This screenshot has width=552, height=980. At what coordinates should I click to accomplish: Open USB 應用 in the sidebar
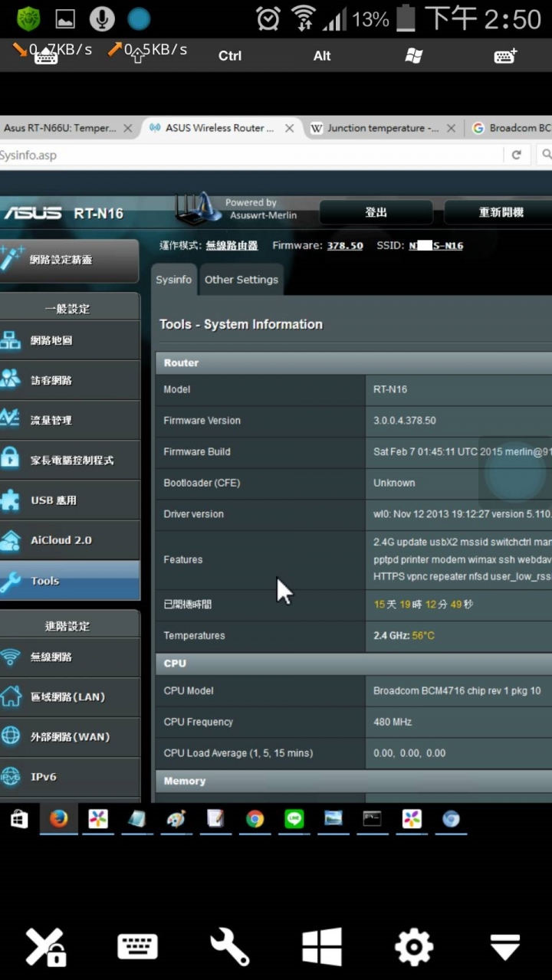[x=69, y=500]
